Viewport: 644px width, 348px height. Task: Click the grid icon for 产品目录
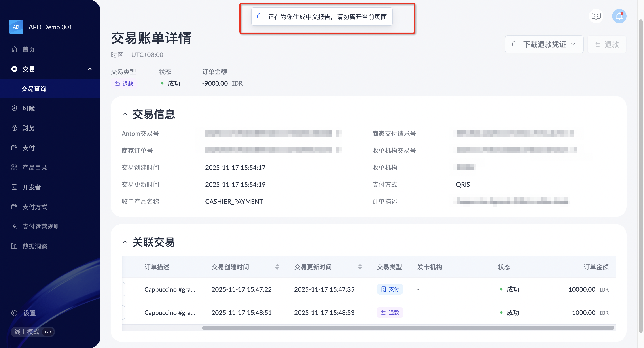point(14,167)
